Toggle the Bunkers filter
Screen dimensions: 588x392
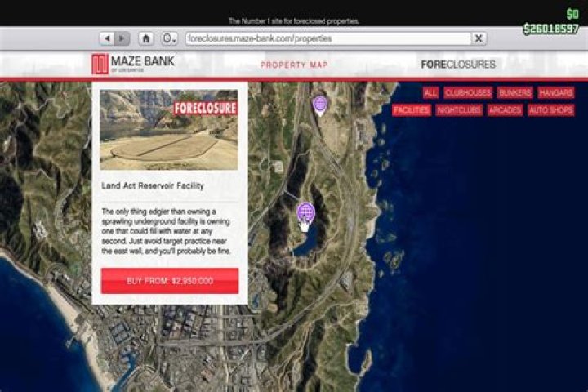pyautogui.click(x=514, y=93)
